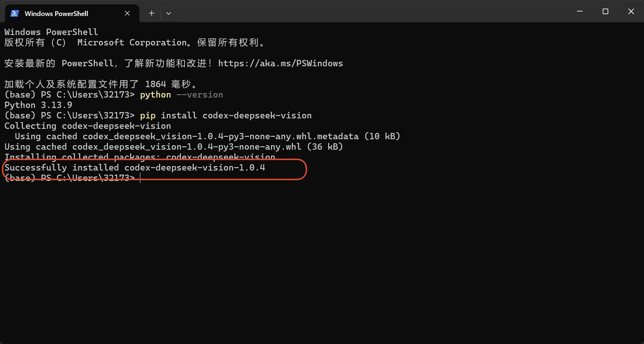Viewport: 644px width, 344px height.
Task: Place the cursor at the last command prompt
Action: tap(140, 178)
